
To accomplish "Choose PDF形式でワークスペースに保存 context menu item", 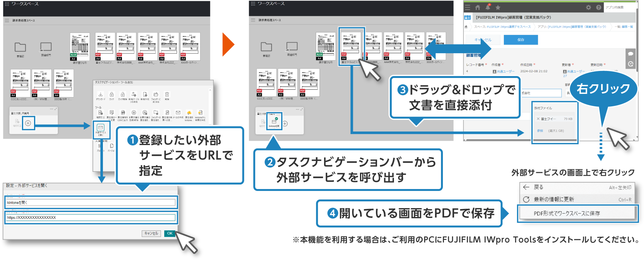I will pos(577,213).
